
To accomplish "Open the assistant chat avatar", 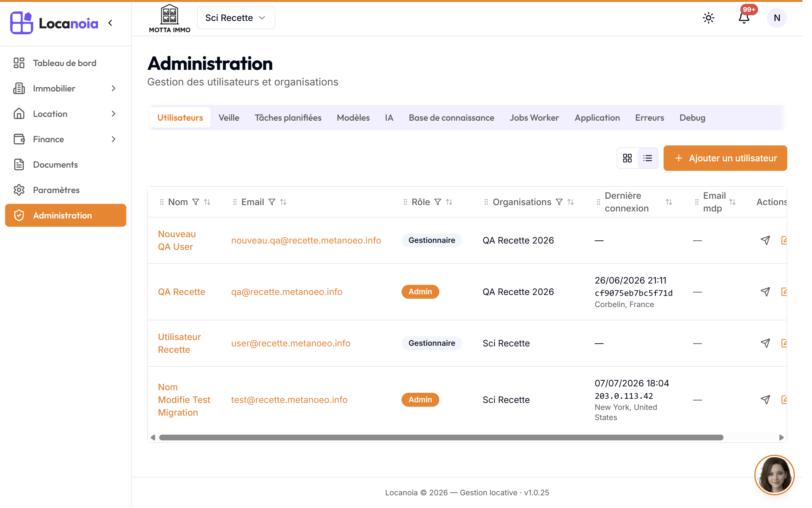I will point(775,475).
